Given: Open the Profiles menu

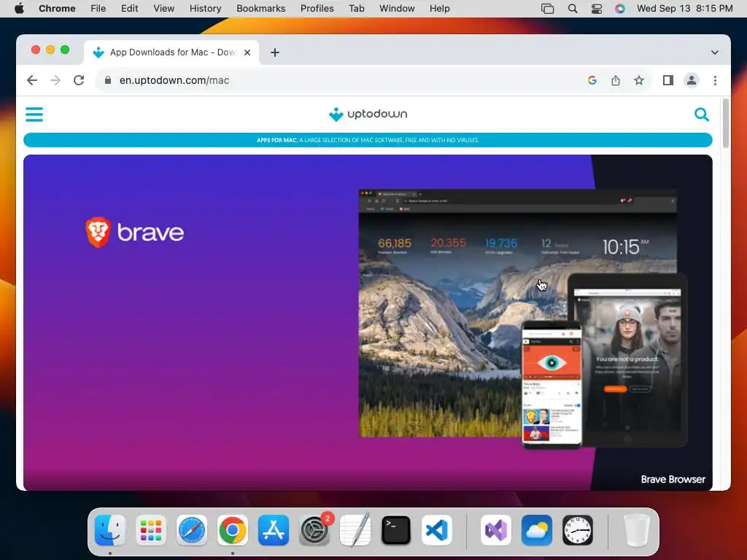Looking at the screenshot, I should [x=317, y=9].
